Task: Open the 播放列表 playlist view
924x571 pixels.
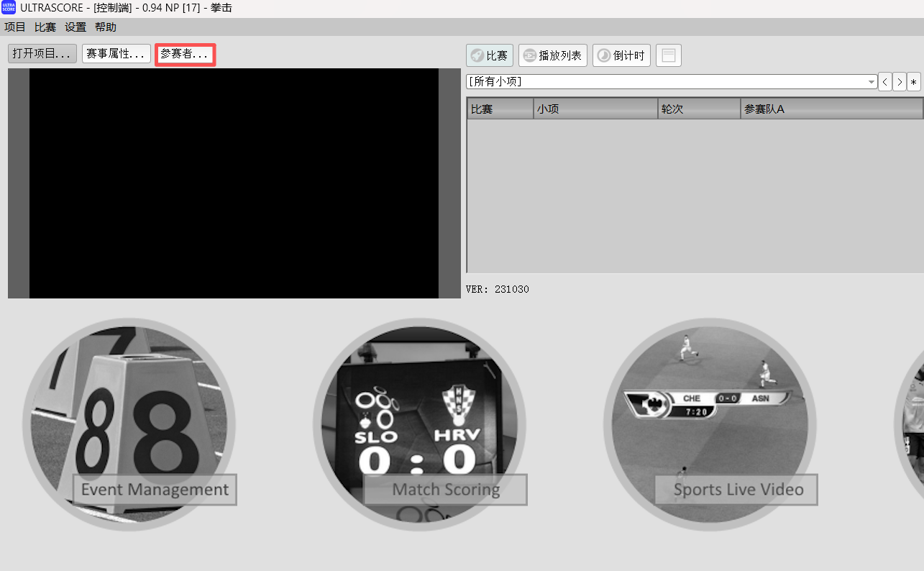Action: 552,55
